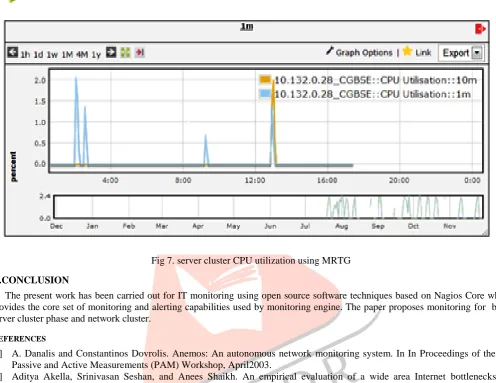Jump to latest data icon
496x383 pixels.
tap(140, 52)
